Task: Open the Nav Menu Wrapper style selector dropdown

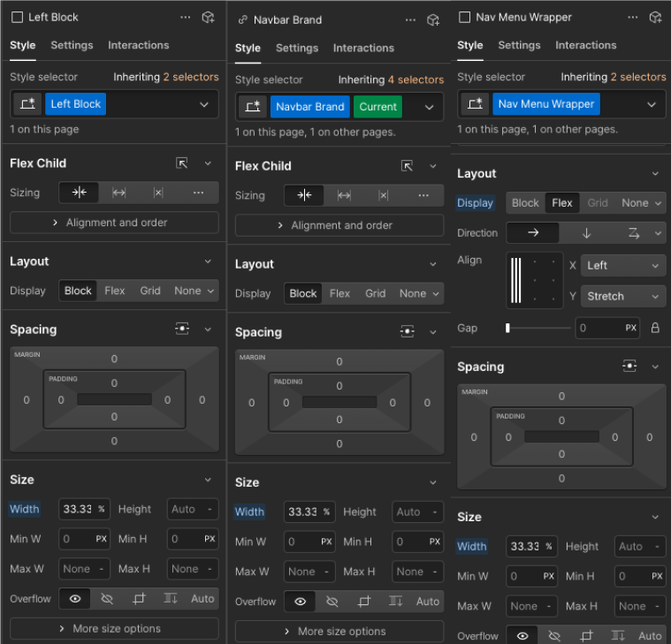Action: [x=652, y=104]
